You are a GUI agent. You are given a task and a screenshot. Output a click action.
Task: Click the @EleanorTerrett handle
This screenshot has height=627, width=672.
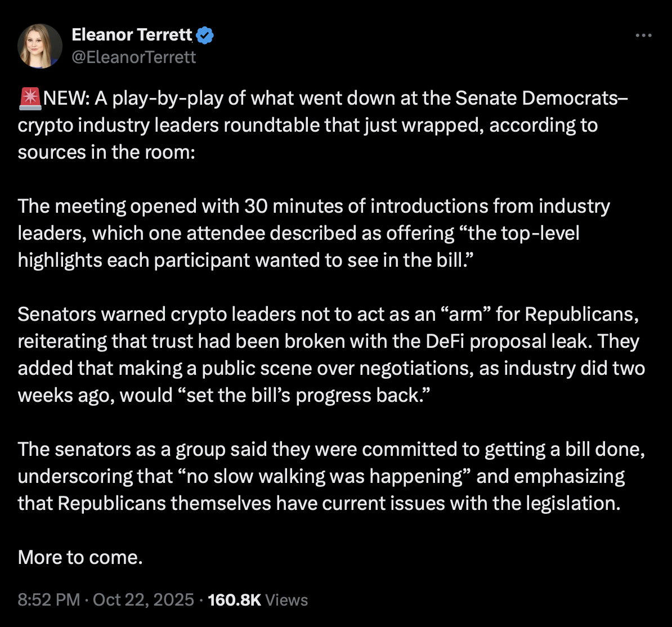pos(134,56)
